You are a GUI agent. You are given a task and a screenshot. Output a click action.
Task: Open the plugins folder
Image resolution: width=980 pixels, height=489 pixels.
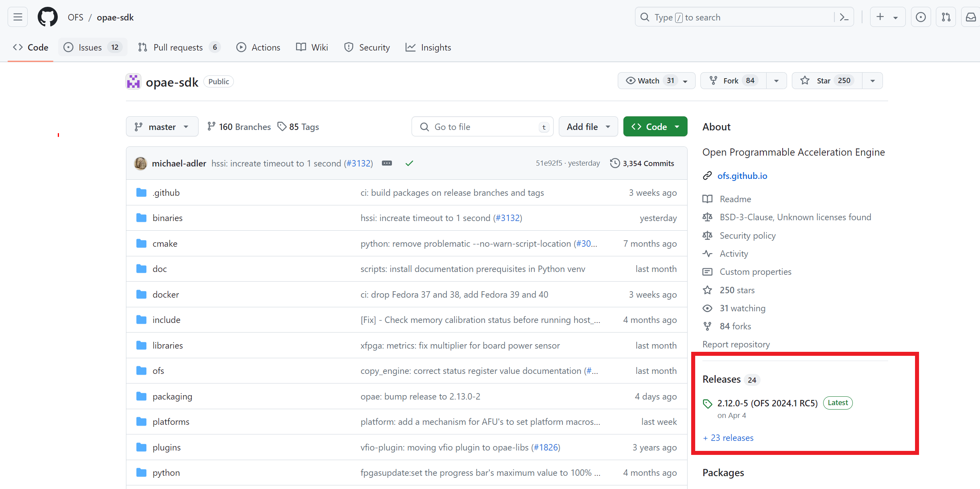[x=166, y=447]
